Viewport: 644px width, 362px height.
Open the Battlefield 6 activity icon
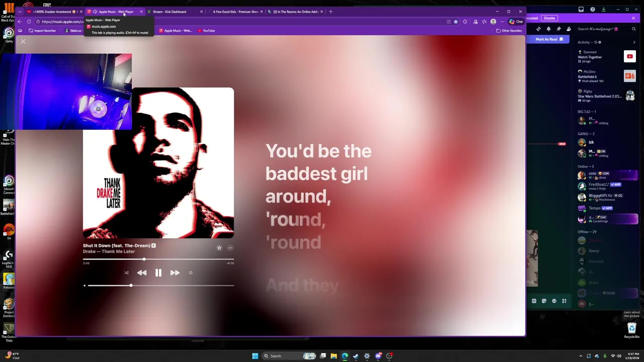[x=630, y=76]
